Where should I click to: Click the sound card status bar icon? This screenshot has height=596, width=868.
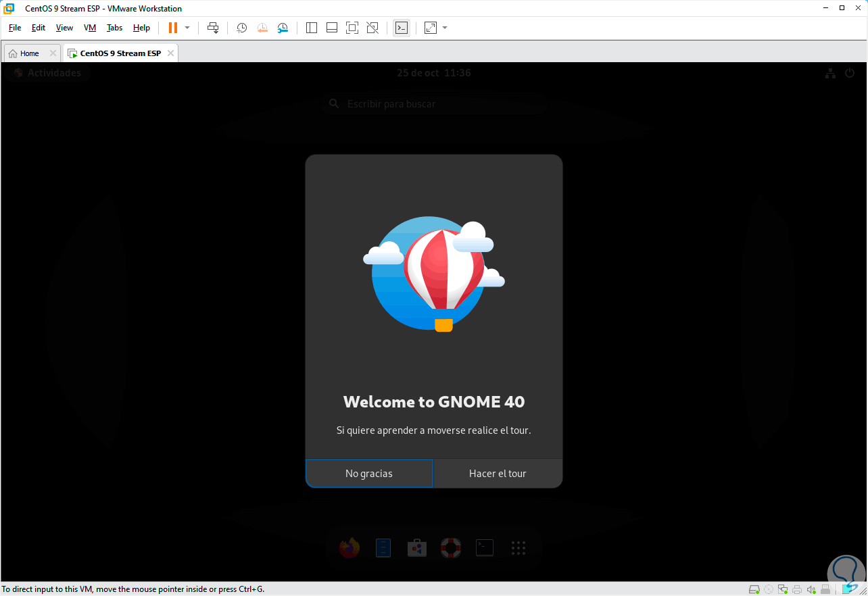point(811,589)
